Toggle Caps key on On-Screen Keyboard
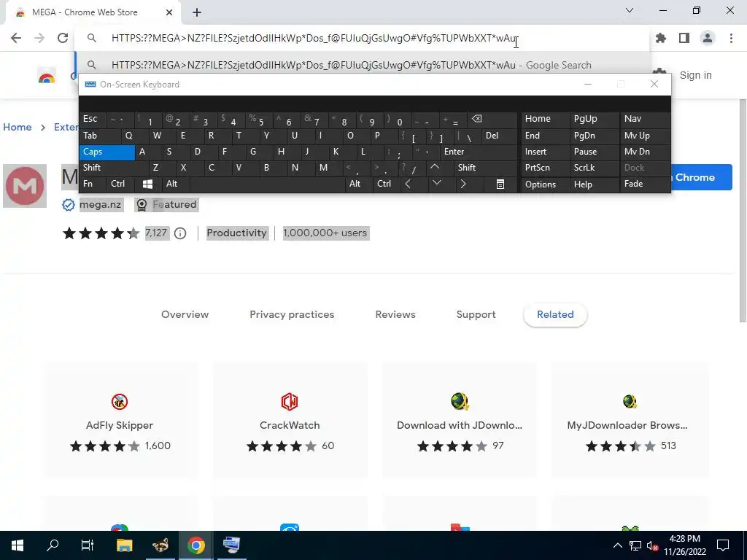 click(x=107, y=152)
